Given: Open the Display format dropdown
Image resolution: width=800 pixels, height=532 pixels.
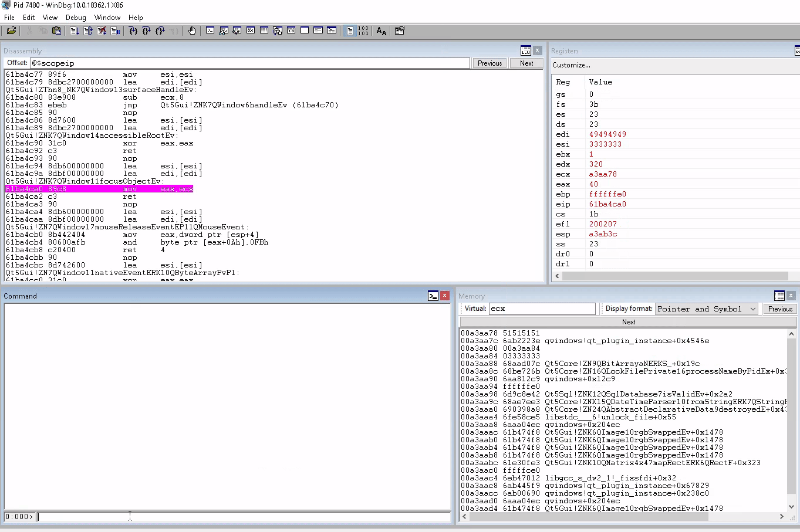Looking at the screenshot, I should click(706, 309).
